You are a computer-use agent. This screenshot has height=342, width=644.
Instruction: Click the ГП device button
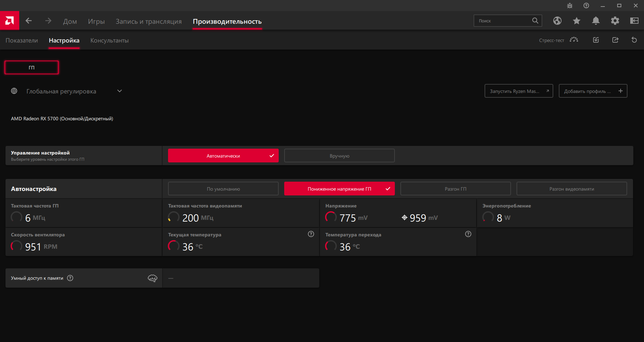pyautogui.click(x=32, y=67)
